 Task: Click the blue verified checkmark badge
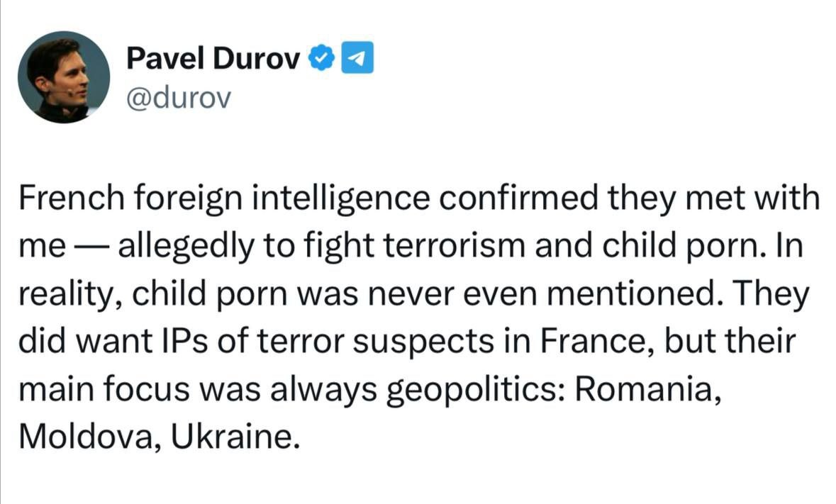[x=321, y=58]
